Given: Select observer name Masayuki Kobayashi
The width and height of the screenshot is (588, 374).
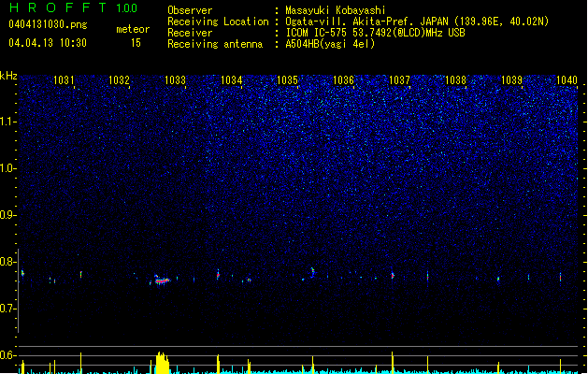Looking at the screenshot, I should coord(336,10).
